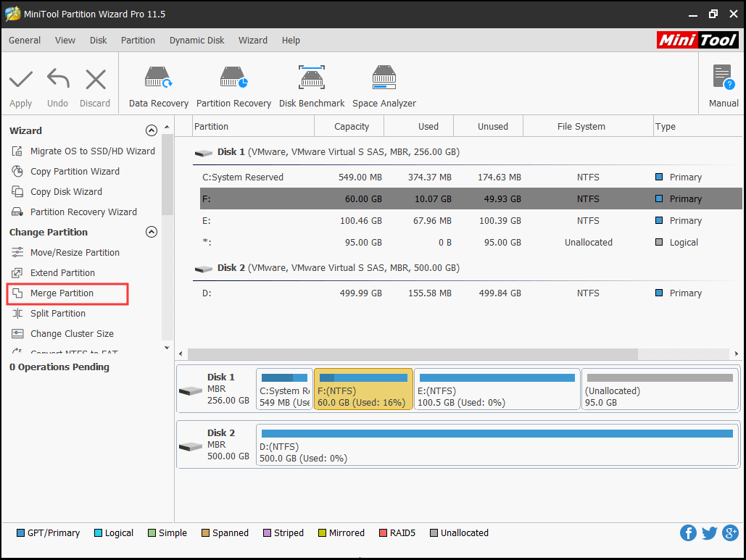Start Migrate OS to SSD/HD Wizard
This screenshot has height=560, width=746.
click(83, 151)
